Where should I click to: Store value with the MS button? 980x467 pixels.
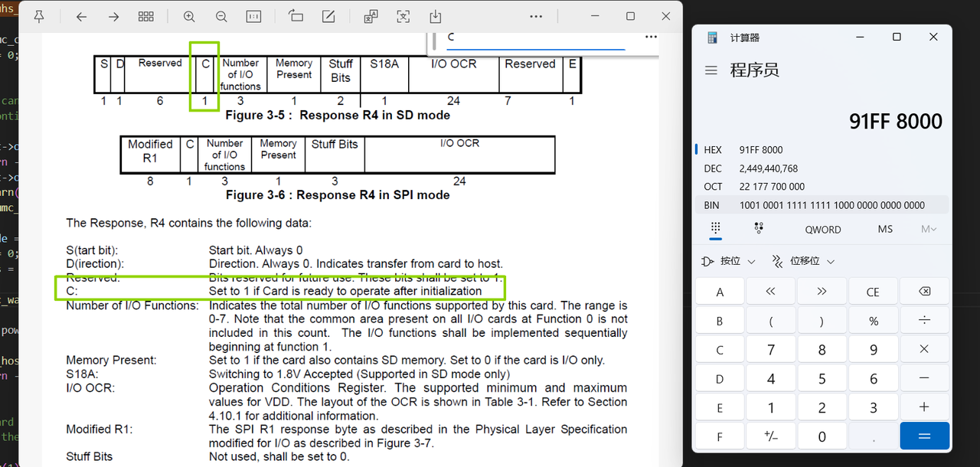click(885, 229)
